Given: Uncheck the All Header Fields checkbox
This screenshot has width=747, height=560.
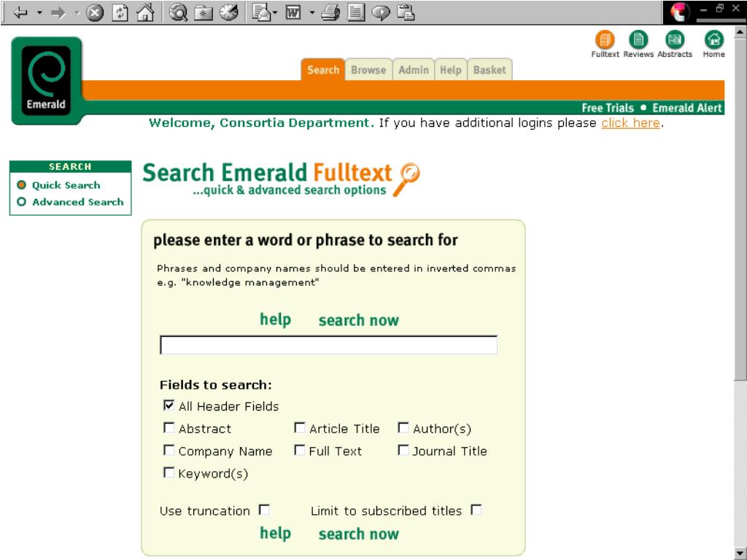Looking at the screenshot, I should click(169, 405).
